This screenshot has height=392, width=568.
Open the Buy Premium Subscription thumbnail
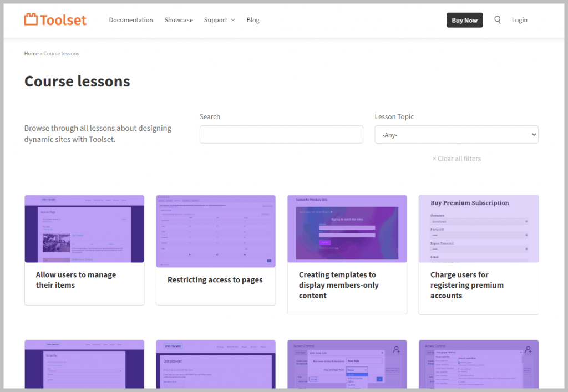(x=479, y=229)
